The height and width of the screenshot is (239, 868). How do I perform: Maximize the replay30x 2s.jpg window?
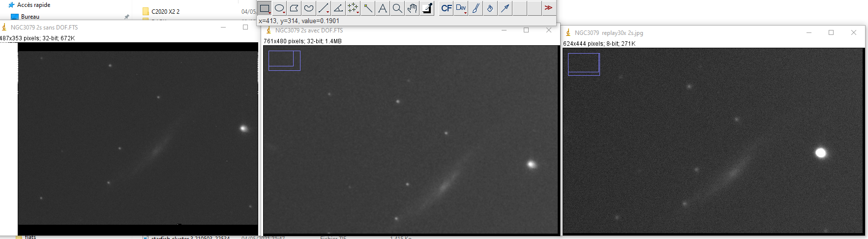point(831,32)
